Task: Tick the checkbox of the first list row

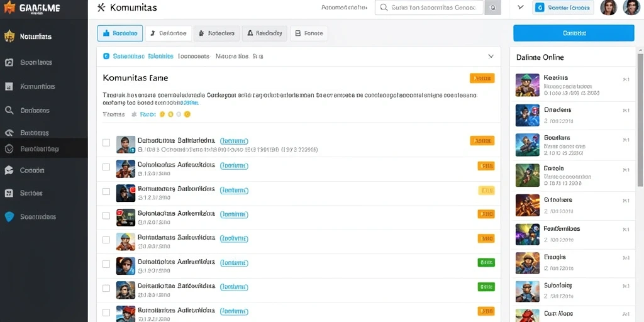Action: coord(106,143)
